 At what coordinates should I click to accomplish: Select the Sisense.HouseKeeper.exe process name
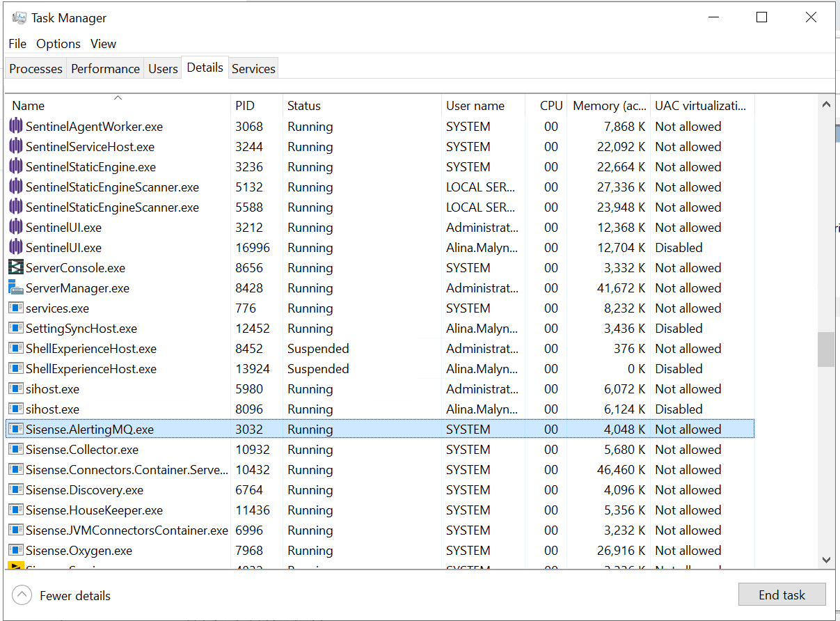click(x=94, y=510)
